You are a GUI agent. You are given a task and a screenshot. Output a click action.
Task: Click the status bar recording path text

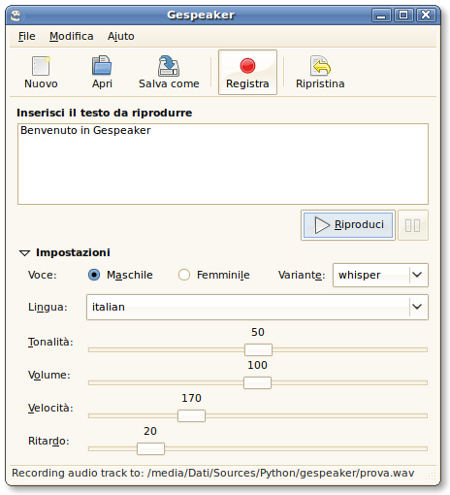coord(213,473)
